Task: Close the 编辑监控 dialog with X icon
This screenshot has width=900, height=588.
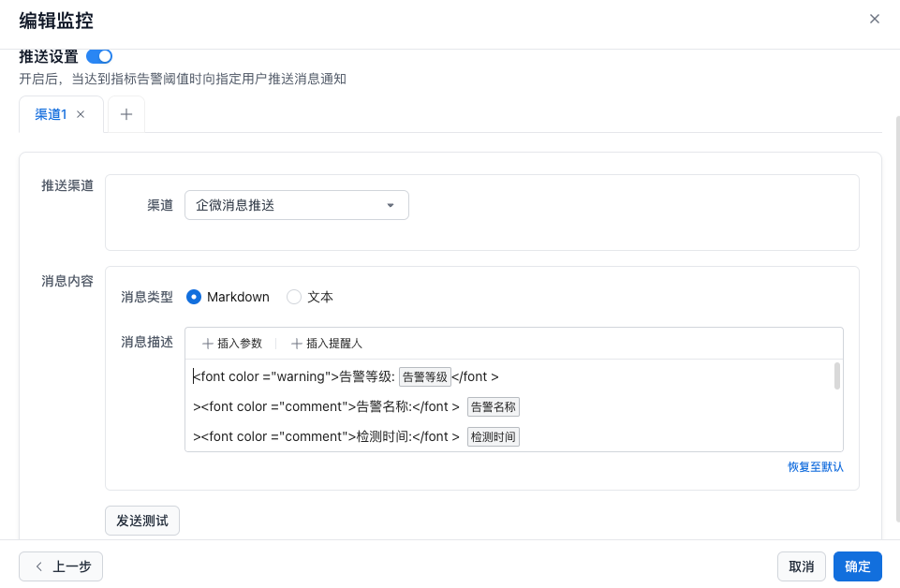Action: pyautogui.click(x=875, y=19)
